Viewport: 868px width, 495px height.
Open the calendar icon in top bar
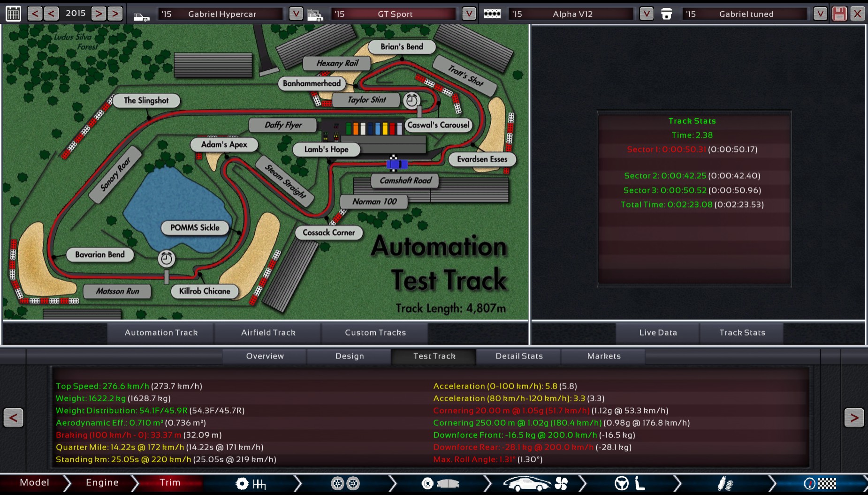coord(13,14)
